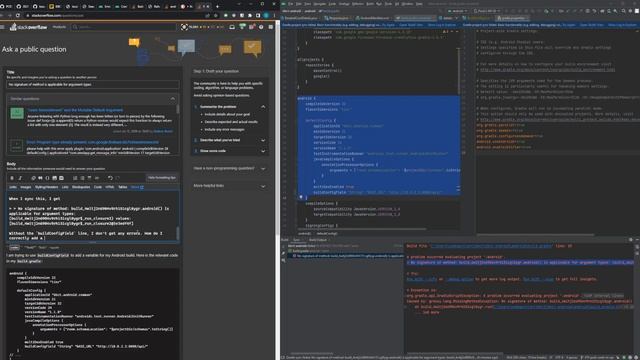Insert numbered list via editor toolbar
The height and width of the screenshot is (360, 640).
point(75,178)
